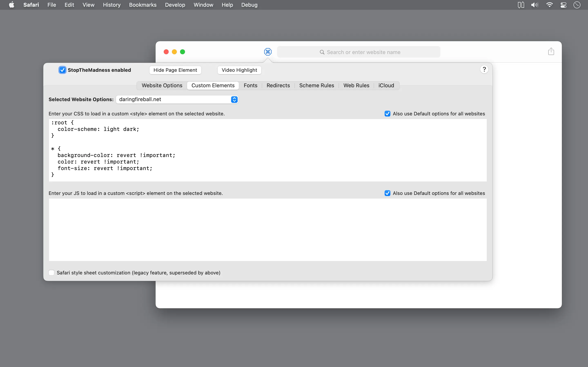The width and height of the screenshot is (588, 367).
Task: Open the Develop menu
Action: pyautogui.click(x=175, y=5)
